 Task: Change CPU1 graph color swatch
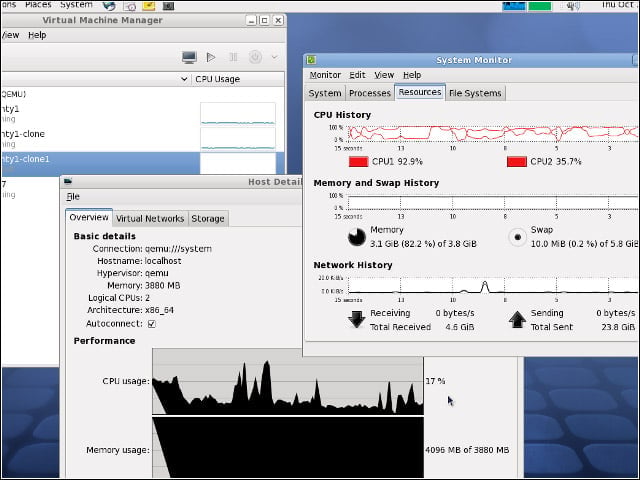tap(358, 162)
